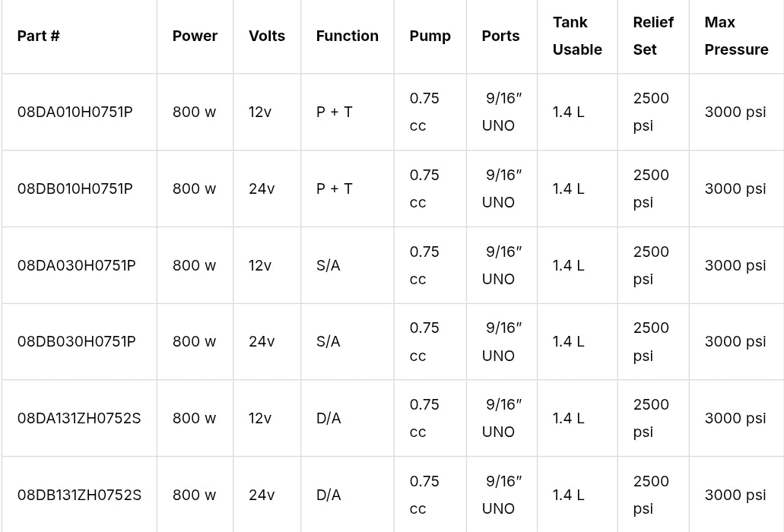The width and height of the screenshot is (784, 532).
Task: Click part number 08DB131ZH0752S
Action: click(79, 495)
